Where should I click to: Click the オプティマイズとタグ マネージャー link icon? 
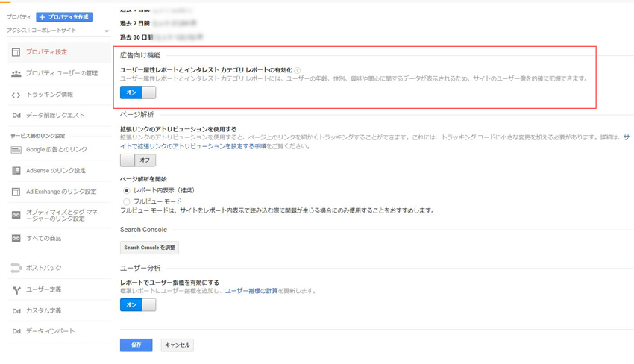coord(16,215)
